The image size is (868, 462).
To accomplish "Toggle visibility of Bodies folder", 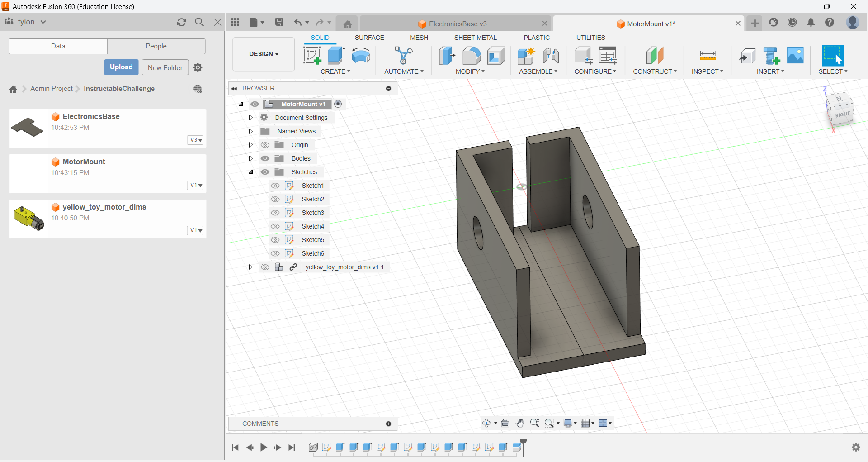I will click(x=265, y=158).
